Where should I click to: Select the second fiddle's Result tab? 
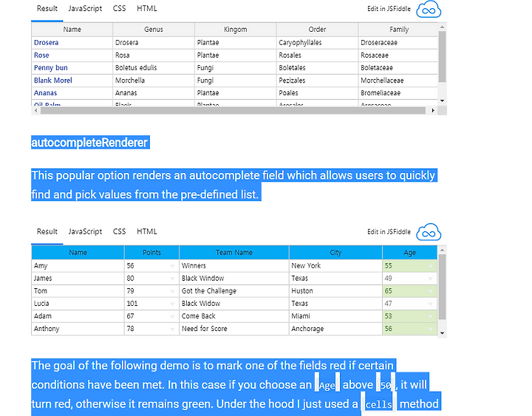click(x=47, y=231)
